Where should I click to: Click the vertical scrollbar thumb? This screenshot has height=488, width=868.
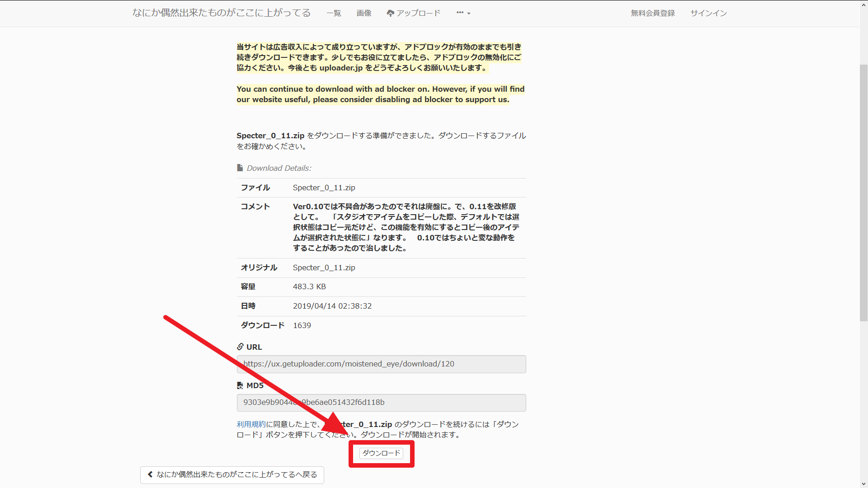[x=863, y=192]
